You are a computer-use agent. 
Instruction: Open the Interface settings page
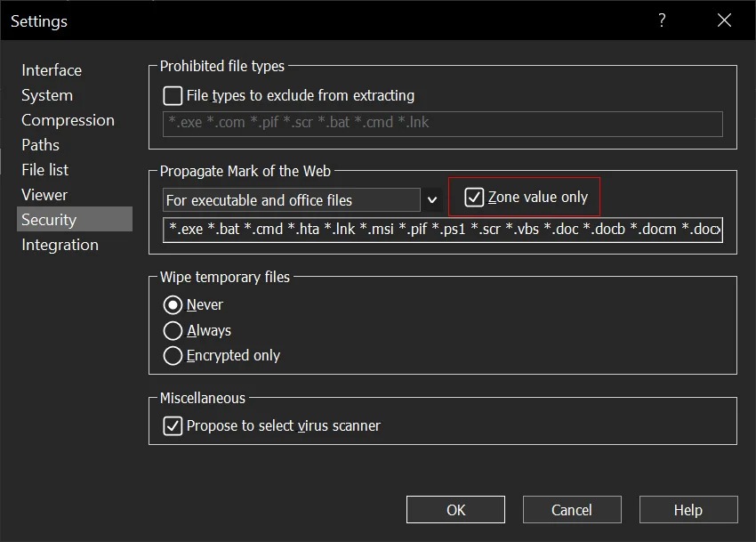coord(52,70)
